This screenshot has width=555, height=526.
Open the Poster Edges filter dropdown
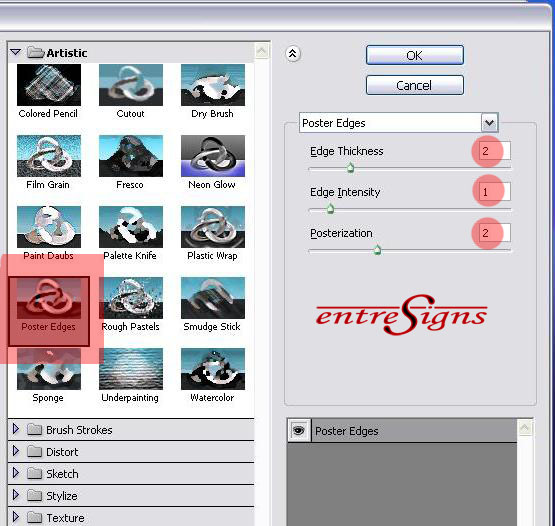coord(490,123)
